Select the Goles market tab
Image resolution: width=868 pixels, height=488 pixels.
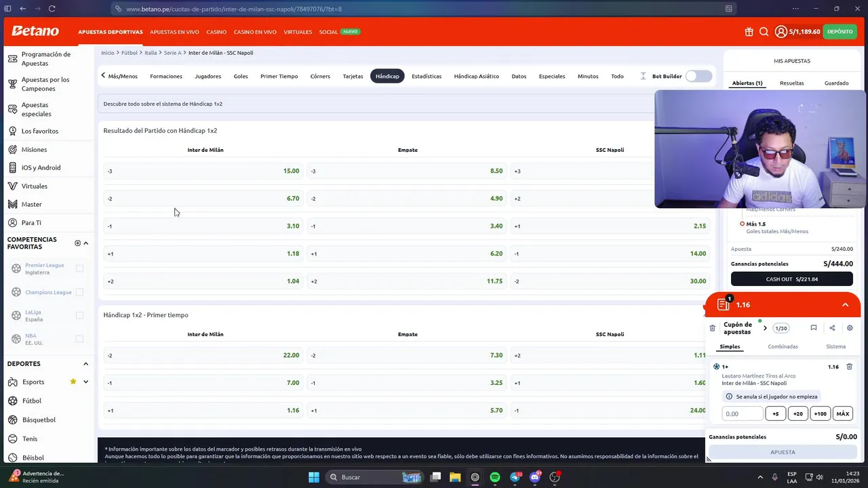[x=241, y=76]
